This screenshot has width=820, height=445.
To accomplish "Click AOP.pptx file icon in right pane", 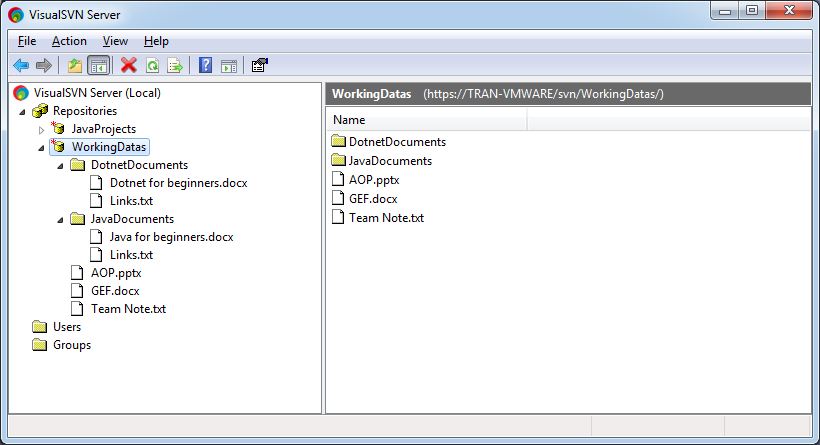I will (x=338, y=179).
